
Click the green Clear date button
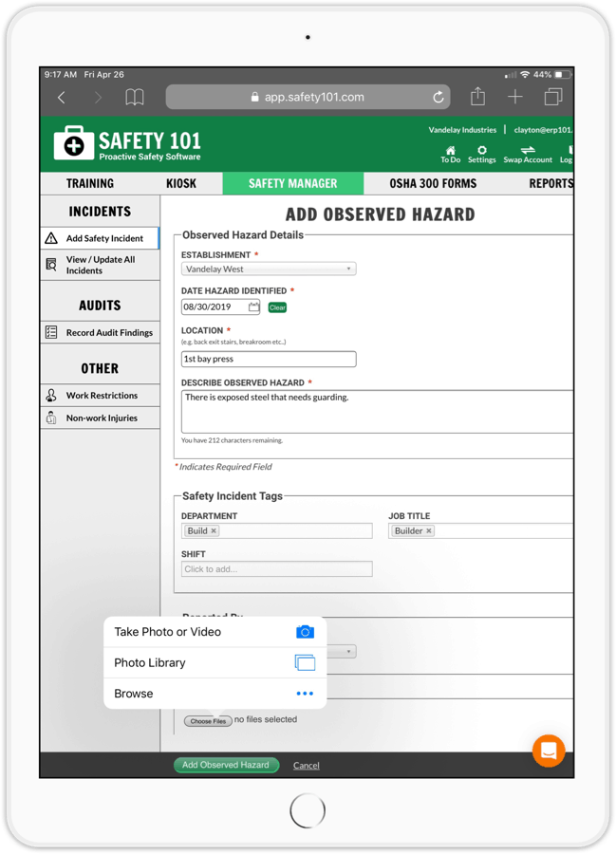pos(277,307)
